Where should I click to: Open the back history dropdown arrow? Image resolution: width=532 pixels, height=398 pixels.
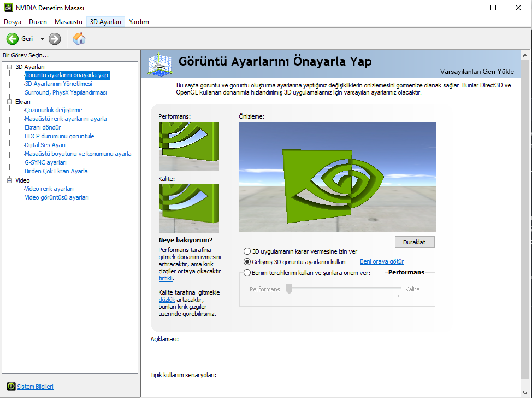coord(42,39)
